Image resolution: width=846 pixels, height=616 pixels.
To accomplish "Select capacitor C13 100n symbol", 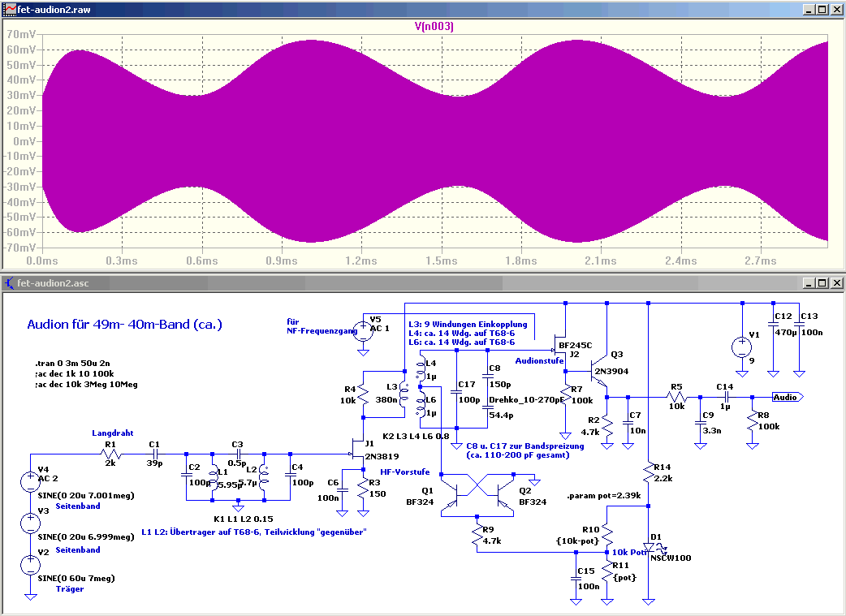I will pos(799,325).
